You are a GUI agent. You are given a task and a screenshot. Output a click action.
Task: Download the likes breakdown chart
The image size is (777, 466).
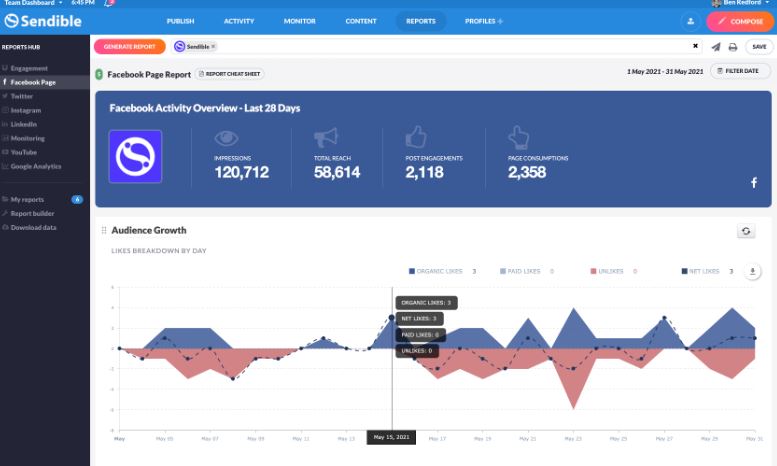[752, 271]
